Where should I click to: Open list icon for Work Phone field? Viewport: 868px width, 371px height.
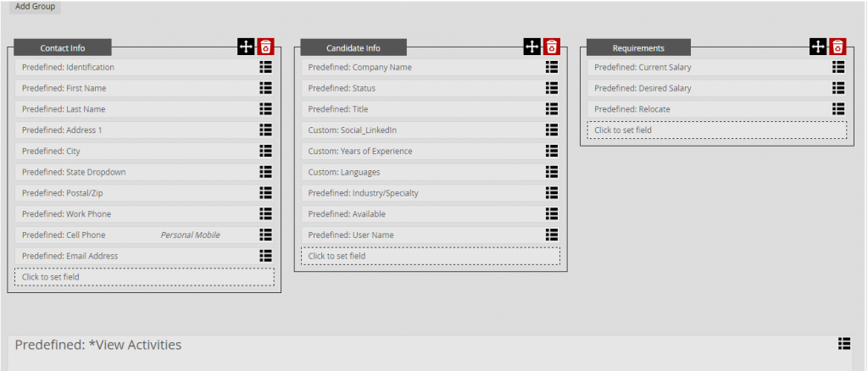click(x=265, y=214)
